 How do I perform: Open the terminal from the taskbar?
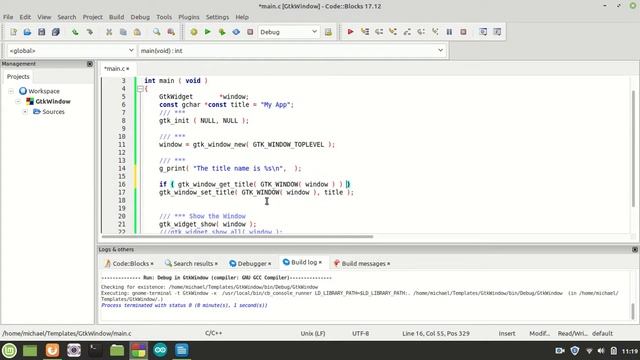click(x=95, y=350)
